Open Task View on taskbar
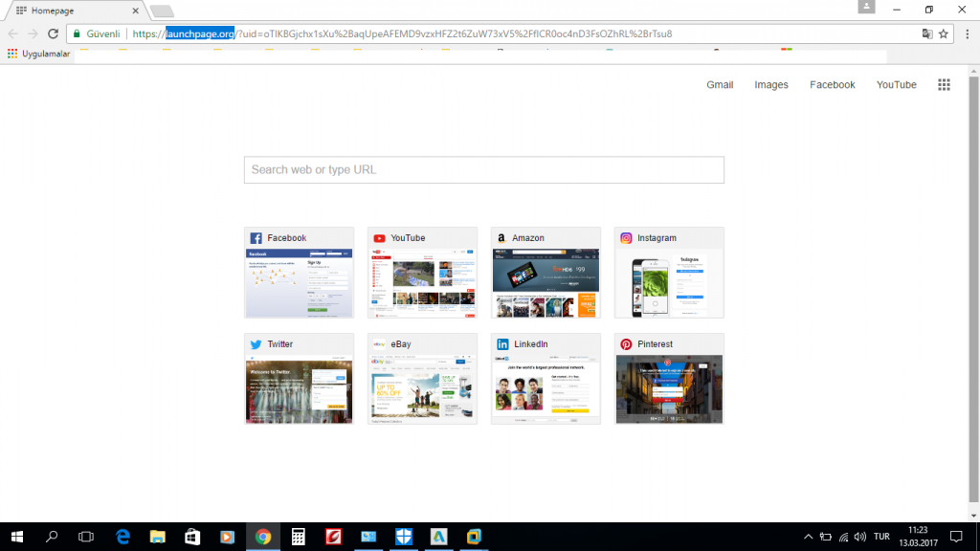Viewport: 980px width, 551px height. pyautogui.click(x=86, y=537)
